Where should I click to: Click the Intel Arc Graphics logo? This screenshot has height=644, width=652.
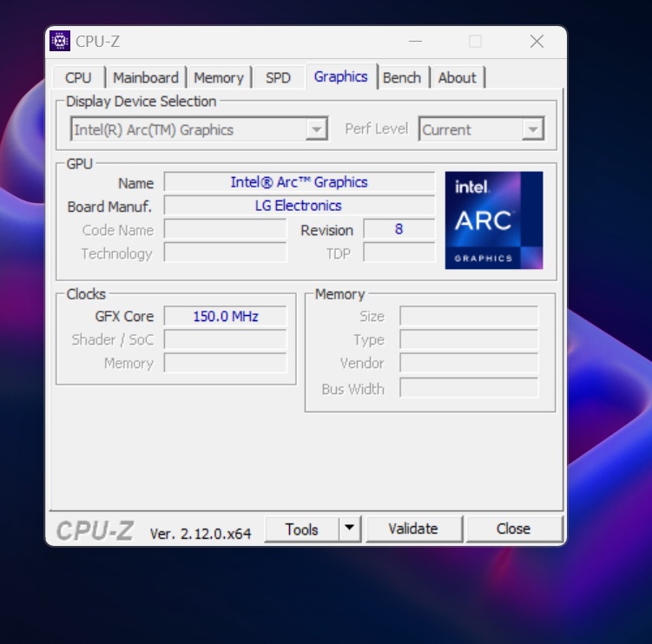[x=493, y=220]
